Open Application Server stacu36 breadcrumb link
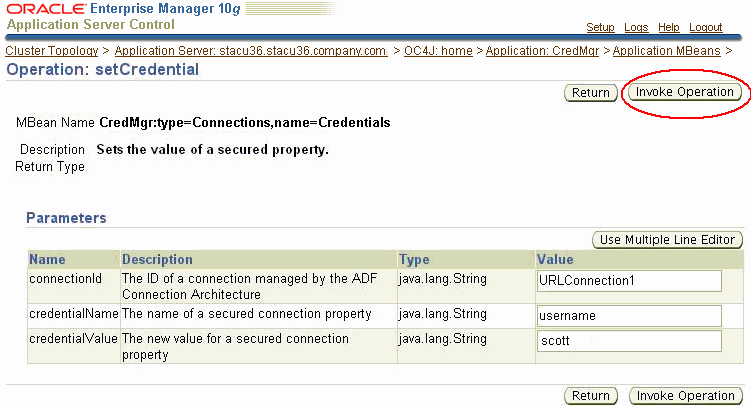Screen dimensions: 751x406 [251, 51]
